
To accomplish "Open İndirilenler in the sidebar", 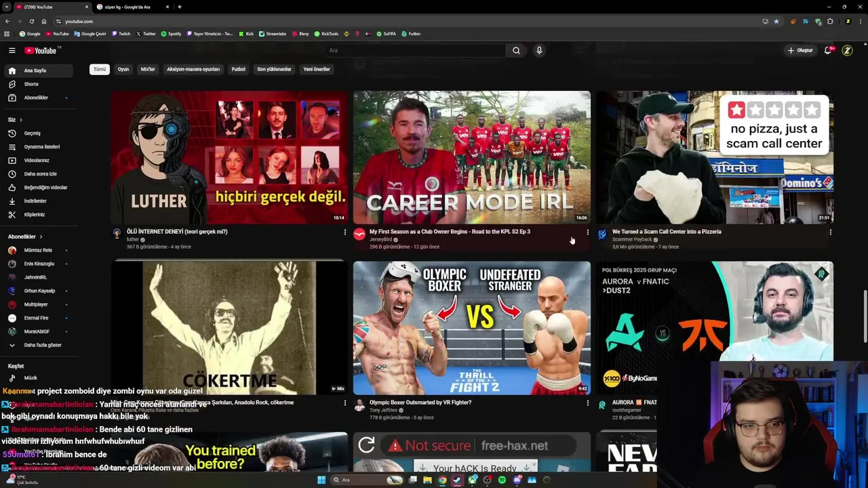I will 38,201.
